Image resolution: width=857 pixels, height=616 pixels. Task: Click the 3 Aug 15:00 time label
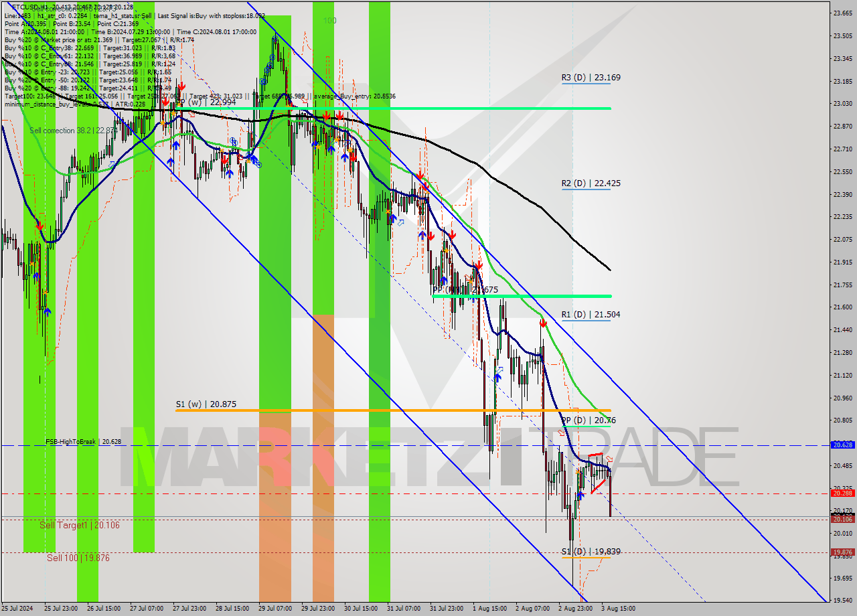tap(618, 609)
